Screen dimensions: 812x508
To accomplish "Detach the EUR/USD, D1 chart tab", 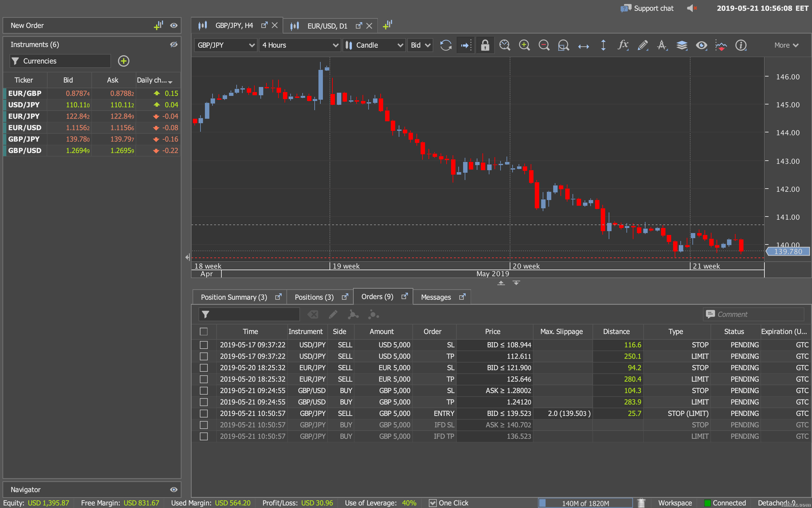I will point(359,25).
